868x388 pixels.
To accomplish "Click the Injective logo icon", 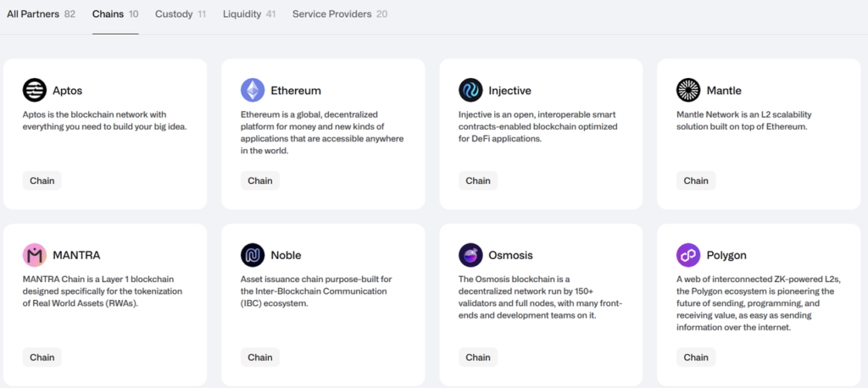I will [x=470, y=90].
